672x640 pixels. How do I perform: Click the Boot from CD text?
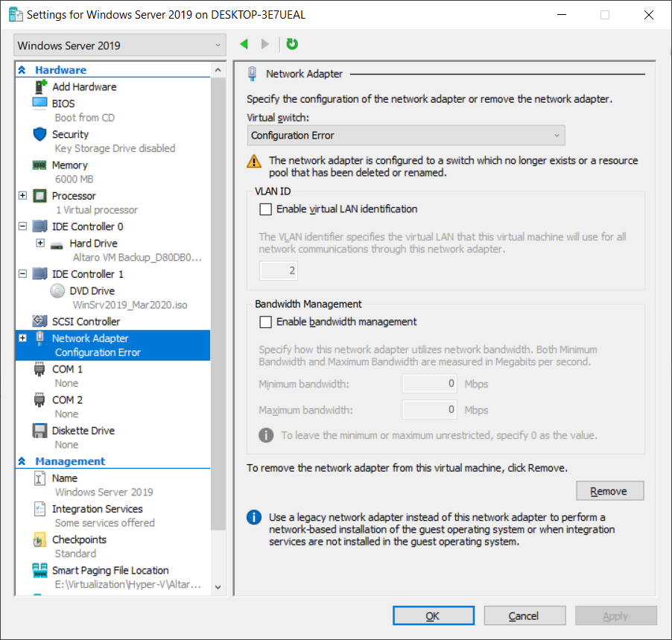[84, 118]
